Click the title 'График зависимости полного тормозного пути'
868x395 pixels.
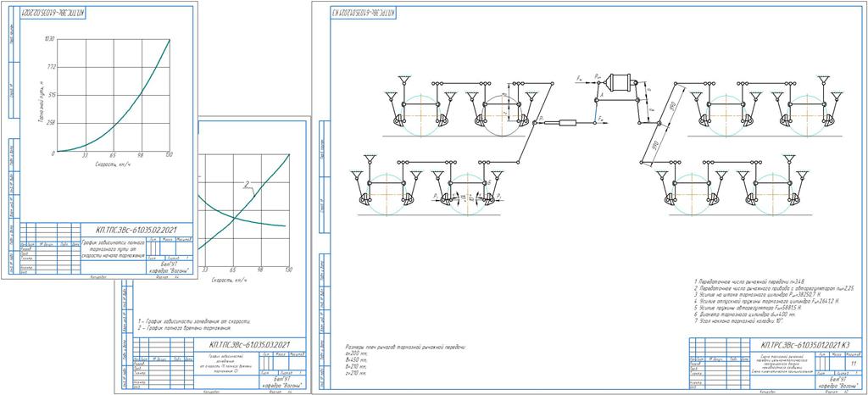113,249
